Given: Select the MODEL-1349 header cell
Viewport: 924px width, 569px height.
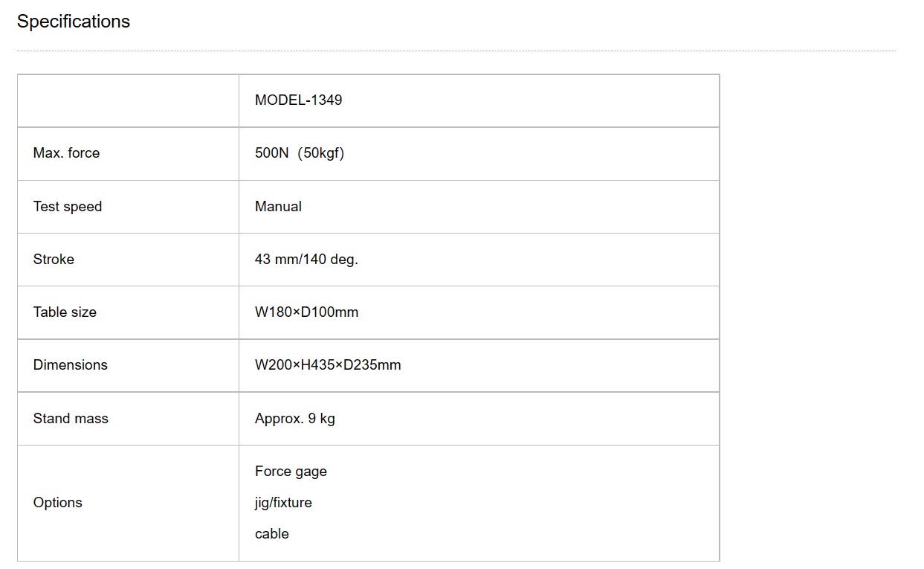Looking at the screenshot, I should [x=479, y=100].
